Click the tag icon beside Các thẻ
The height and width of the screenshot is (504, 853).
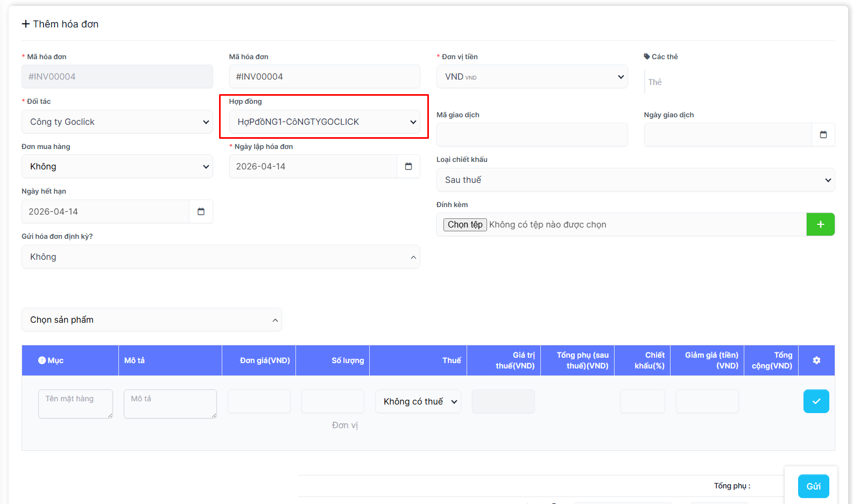click(x=647, y=56)
